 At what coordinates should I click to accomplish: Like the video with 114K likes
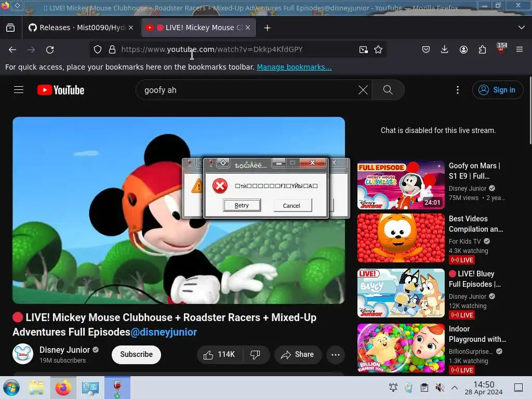(x=219, y=354)
